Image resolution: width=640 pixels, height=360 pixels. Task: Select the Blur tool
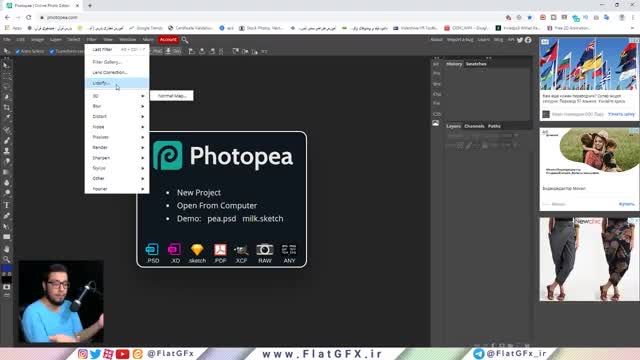(x=7, y=183)
